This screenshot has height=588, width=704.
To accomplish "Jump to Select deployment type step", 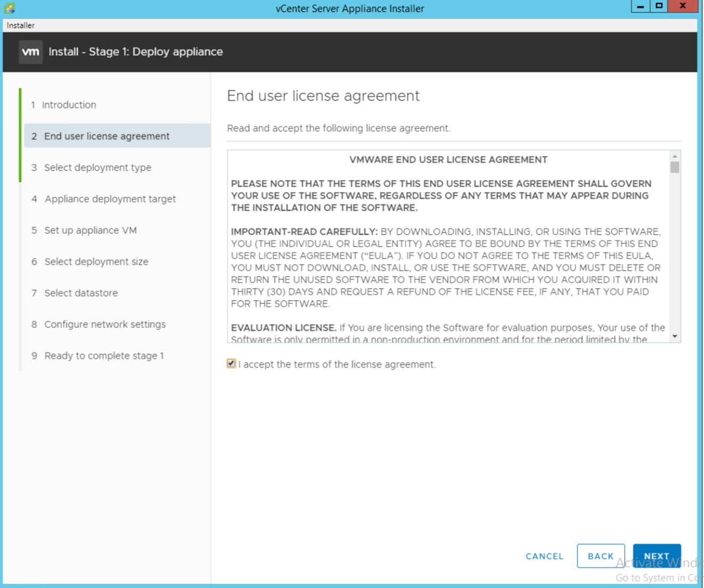I will 97,168.
